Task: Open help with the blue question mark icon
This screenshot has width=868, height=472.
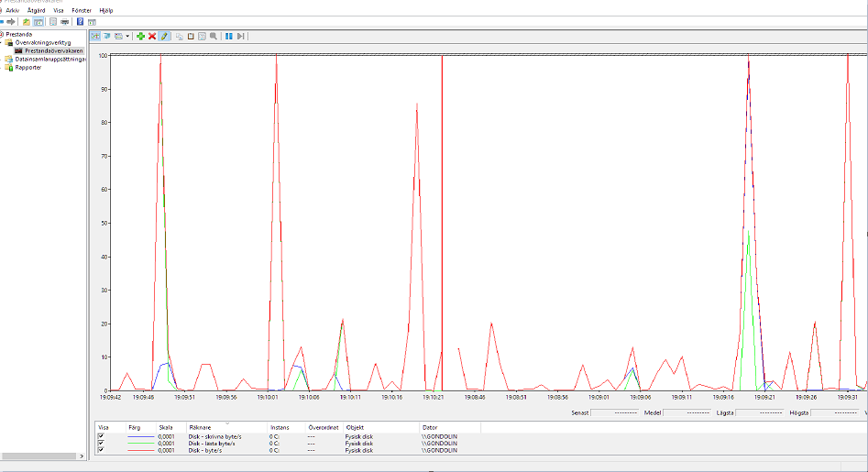Action: click(80, 22)
